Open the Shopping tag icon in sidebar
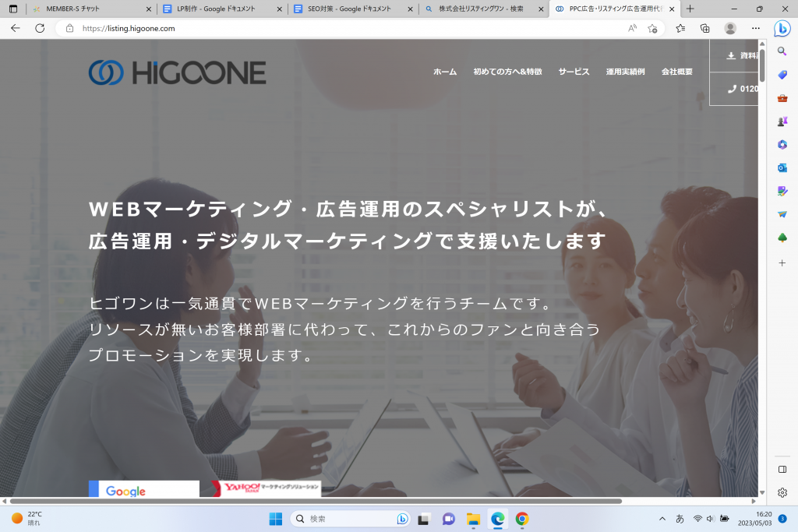The width and height of the screenshot is (798, 532). 782,75
